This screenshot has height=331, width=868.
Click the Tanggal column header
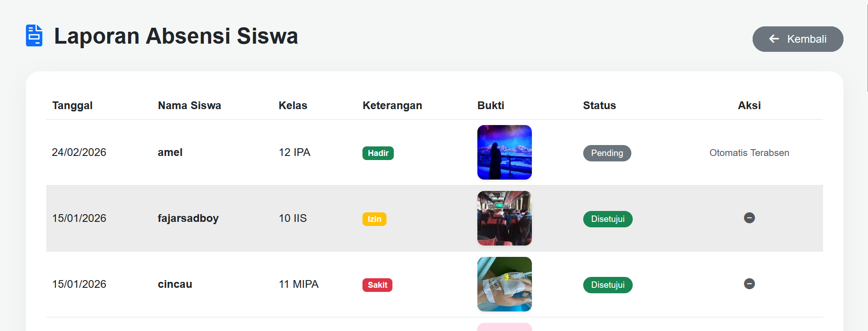72,105
